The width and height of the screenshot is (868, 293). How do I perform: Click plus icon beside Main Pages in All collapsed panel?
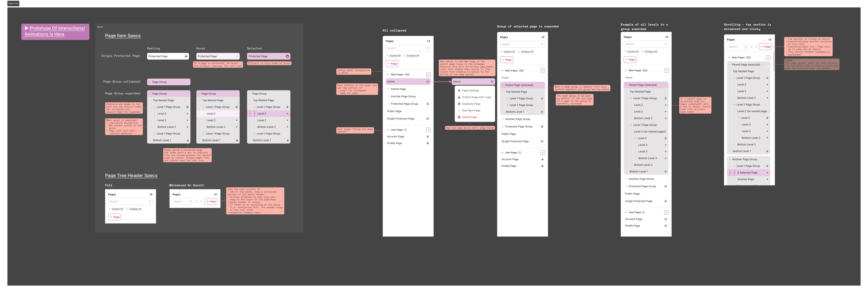click(428, 74)
